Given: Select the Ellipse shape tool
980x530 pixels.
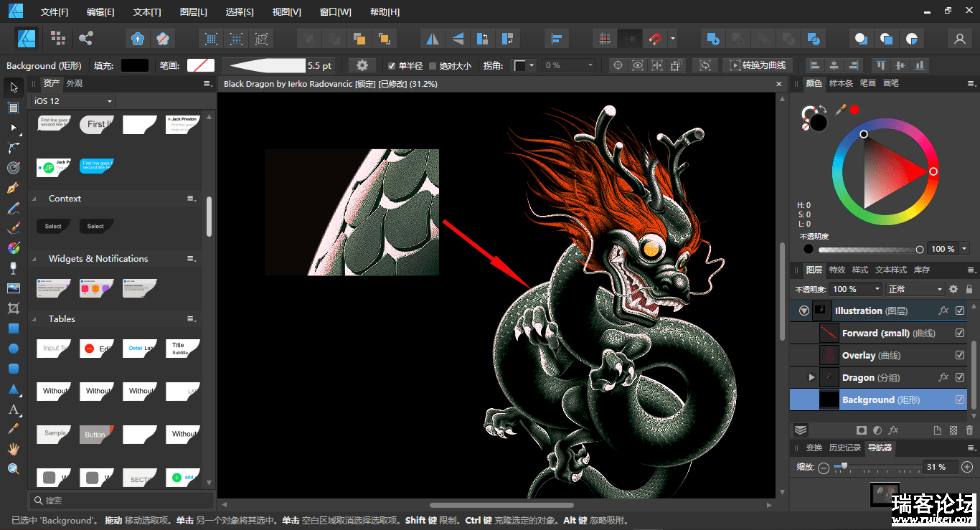Looking at the screenshot, I should click(x=14, y=349).
